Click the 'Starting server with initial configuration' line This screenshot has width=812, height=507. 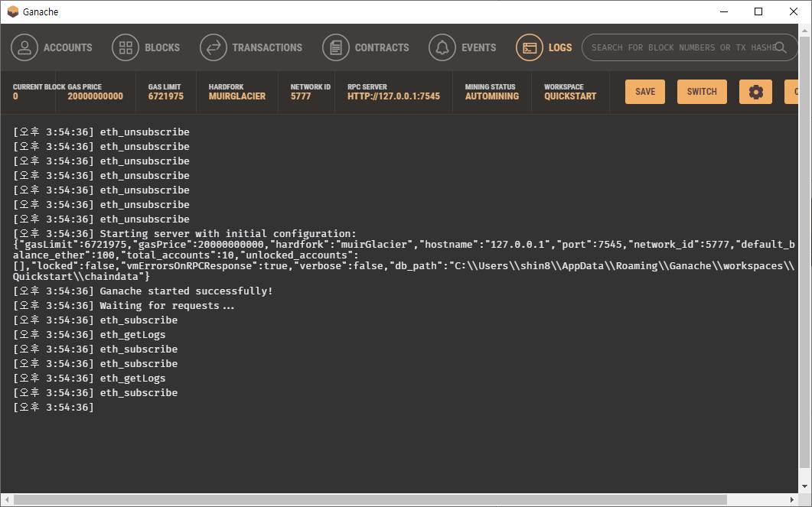coord(185,234)
